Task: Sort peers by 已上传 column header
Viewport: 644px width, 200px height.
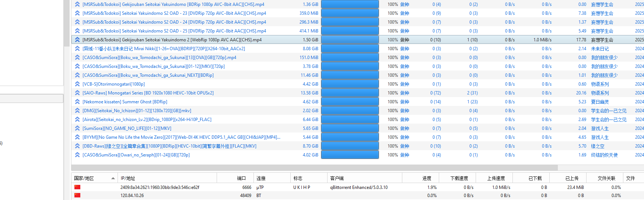Action: point(568,178)
